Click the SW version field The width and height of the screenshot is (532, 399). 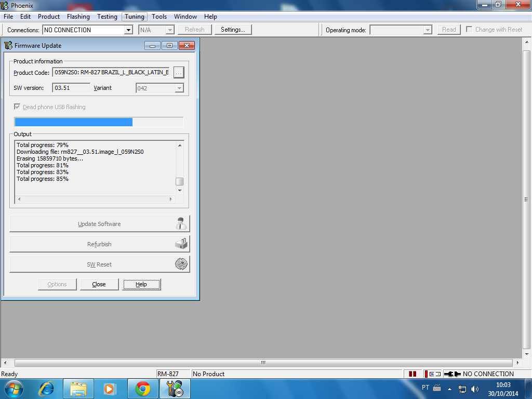coord(71,88)
